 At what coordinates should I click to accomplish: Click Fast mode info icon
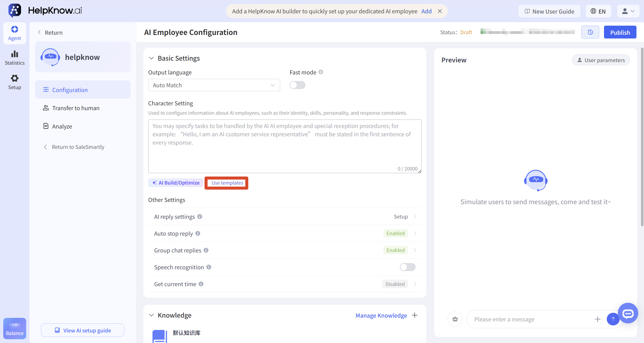[x=321, y=72]
